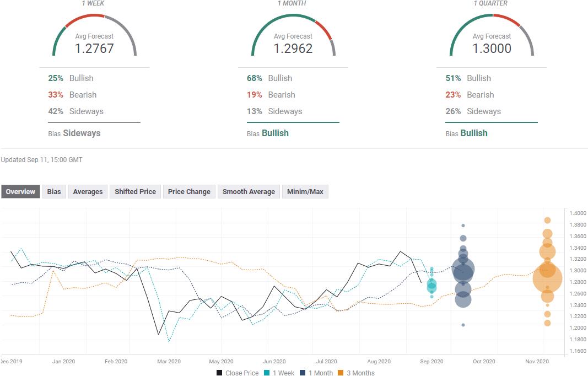Click the 1.2767 average forecast value

click(94, 49)
